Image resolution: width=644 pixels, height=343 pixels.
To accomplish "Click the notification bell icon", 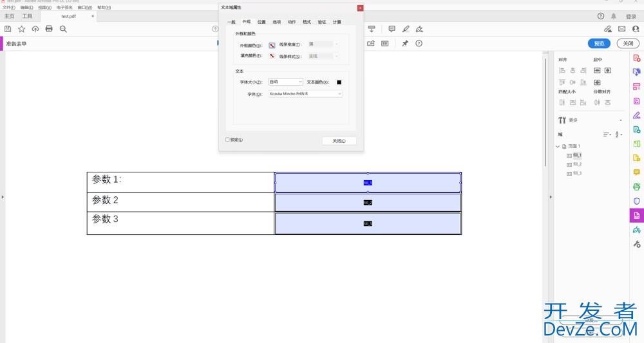I will (x=614, y=16).
